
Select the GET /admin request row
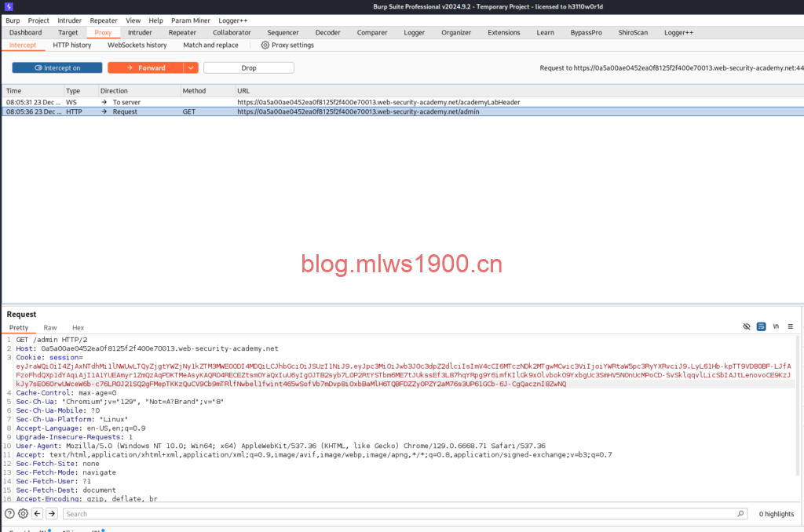[x=403, y=111]
